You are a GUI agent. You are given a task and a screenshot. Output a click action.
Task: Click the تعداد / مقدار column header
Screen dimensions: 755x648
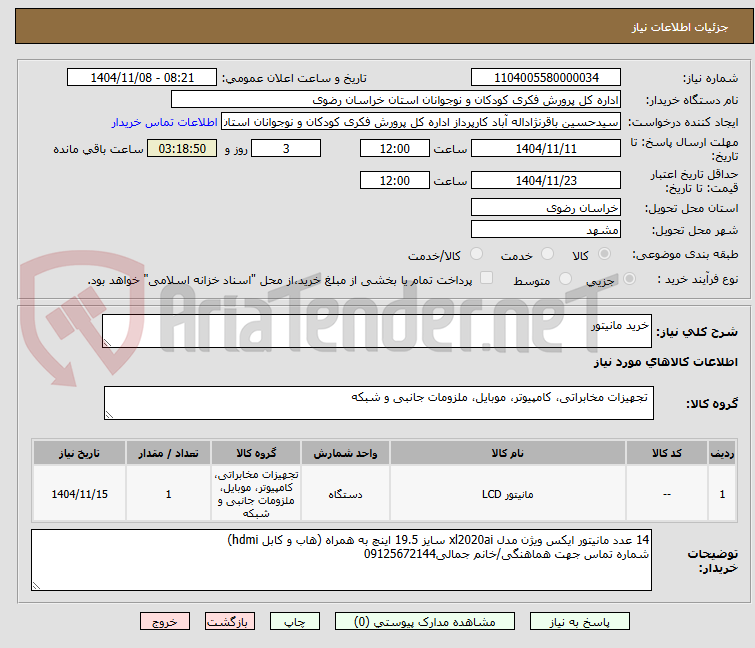point(168,453)
